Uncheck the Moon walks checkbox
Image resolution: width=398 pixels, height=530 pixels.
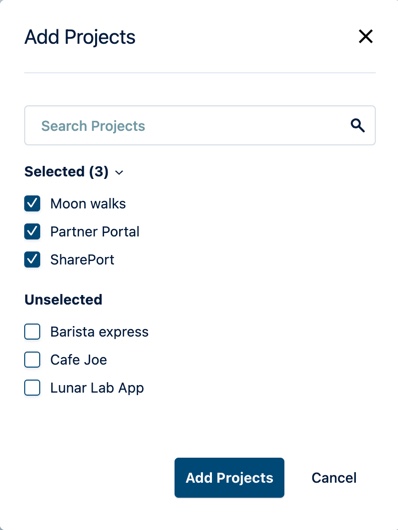click(x=32, y=203)
